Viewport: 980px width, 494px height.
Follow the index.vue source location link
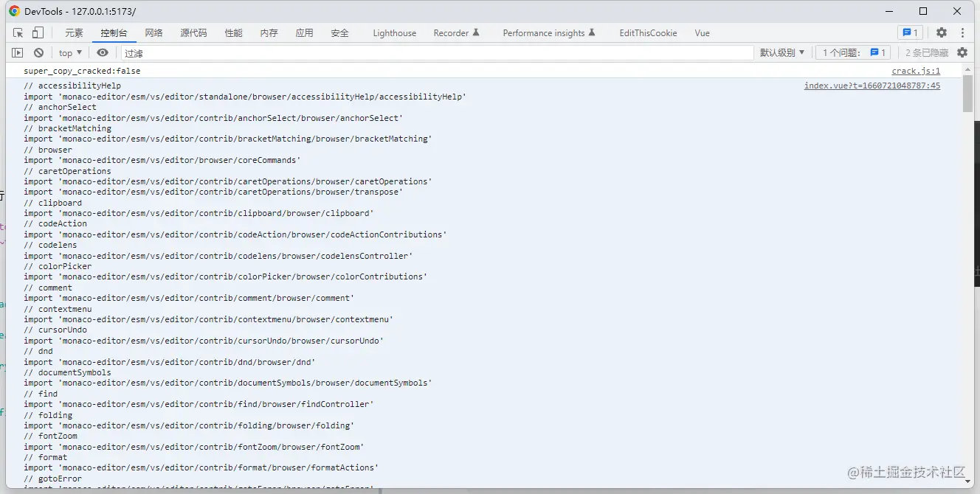(x=872, y=86)
